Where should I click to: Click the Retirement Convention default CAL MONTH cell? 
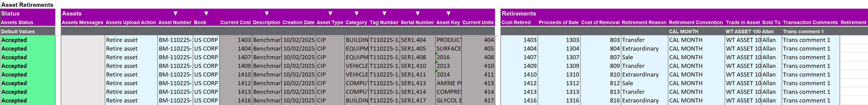(x=696, y=32)
